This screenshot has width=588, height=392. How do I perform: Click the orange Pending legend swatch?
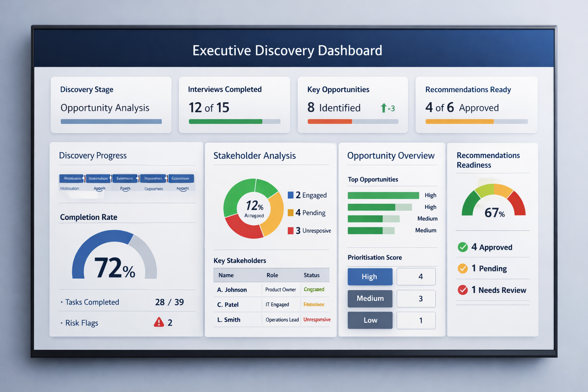(x=291, y=212)
